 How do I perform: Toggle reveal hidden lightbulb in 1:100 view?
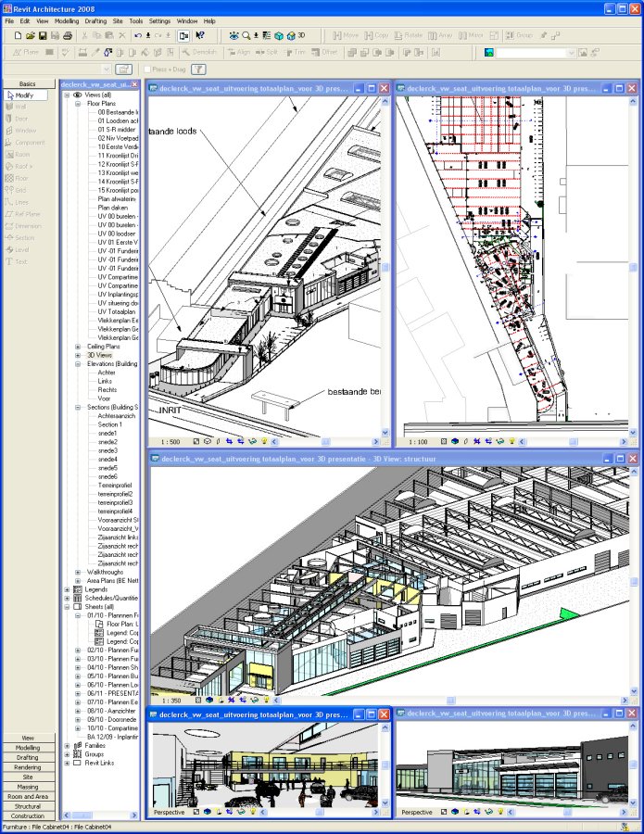coord(511,441)
